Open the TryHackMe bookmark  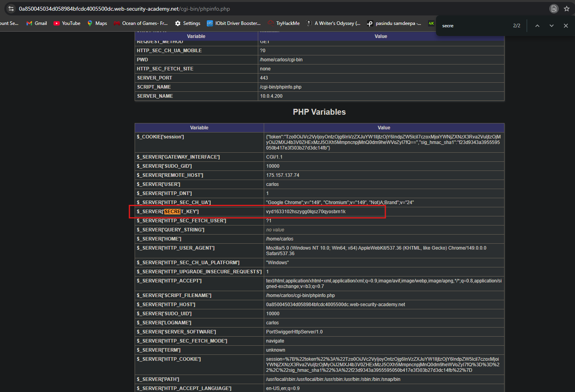click(x=284, y=23)
